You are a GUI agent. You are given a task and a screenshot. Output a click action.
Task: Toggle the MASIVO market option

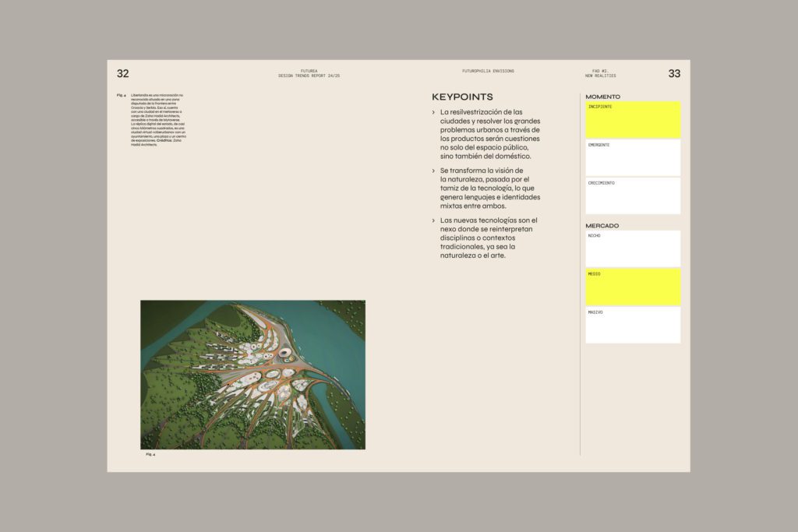coord(632,326)
